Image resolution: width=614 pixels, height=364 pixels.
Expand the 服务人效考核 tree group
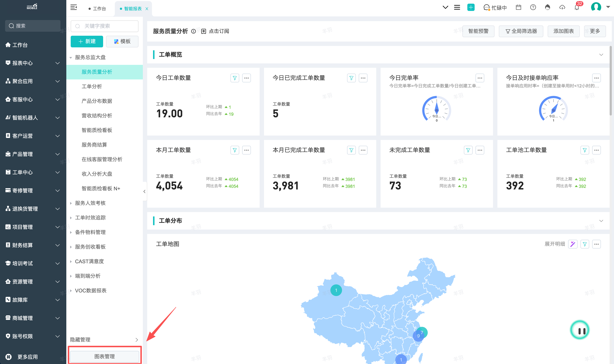(x=71, y=203)
